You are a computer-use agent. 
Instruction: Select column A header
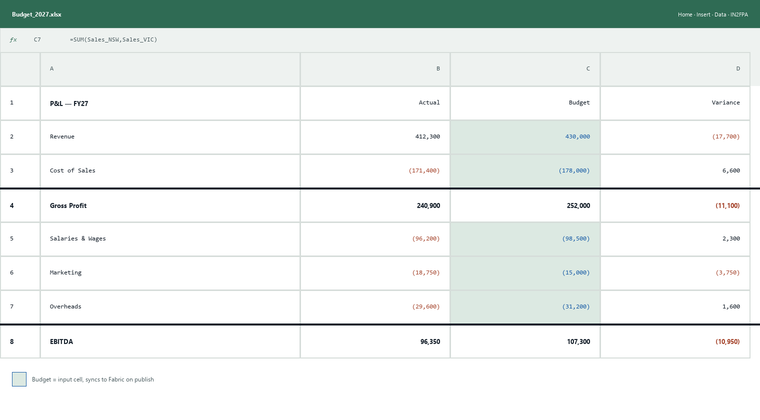click(170, 69)
